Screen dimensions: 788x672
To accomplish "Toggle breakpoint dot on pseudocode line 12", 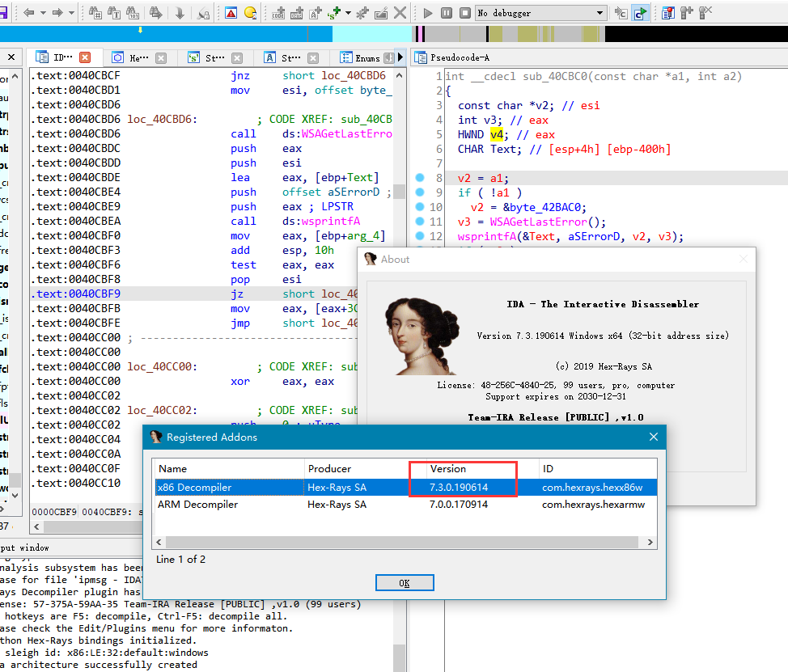I will pyautogui.click(x=420, y=236).
